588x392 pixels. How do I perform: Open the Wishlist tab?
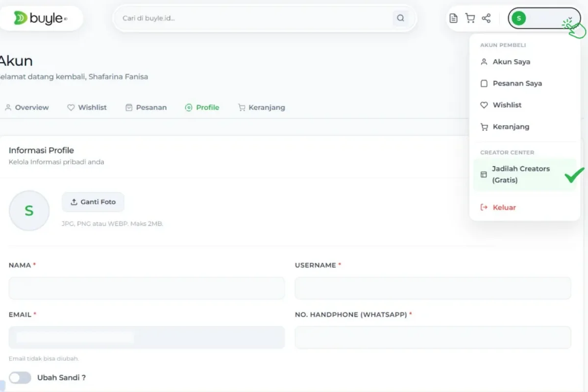87,107
